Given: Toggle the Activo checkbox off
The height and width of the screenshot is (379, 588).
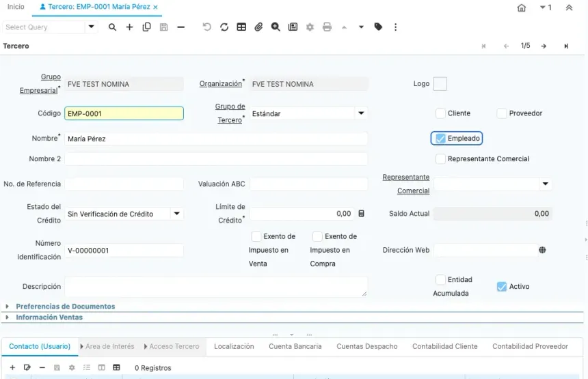Looking at the screenshot, I should 502,287.
